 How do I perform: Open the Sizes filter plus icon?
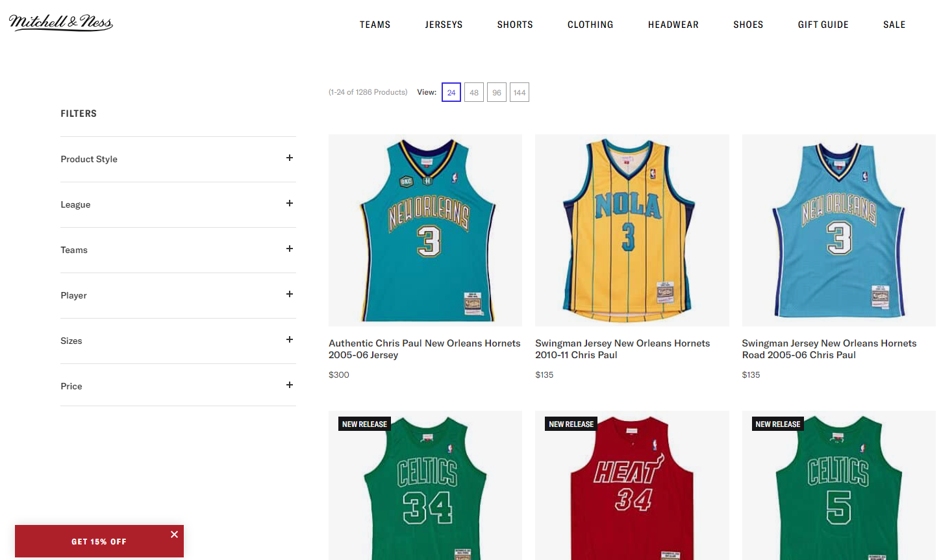[x=290, y=340]
